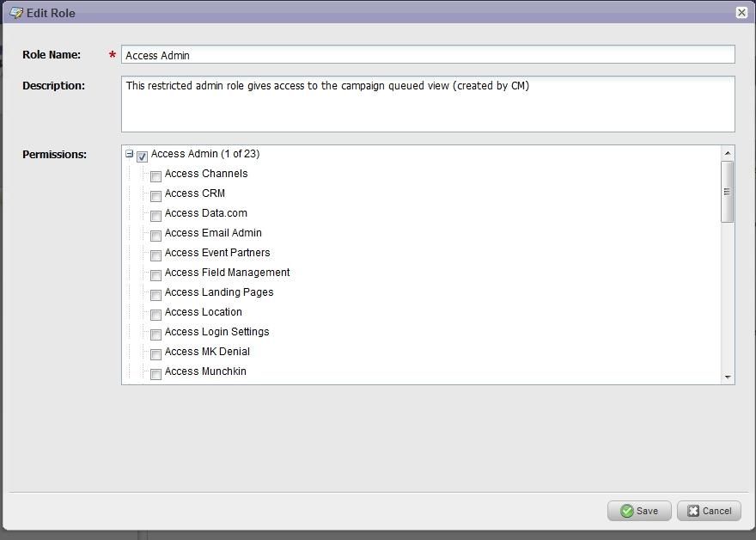Click into the Role Name field
The width and height of the screenshot is (756, 540).
pos(428,54)
